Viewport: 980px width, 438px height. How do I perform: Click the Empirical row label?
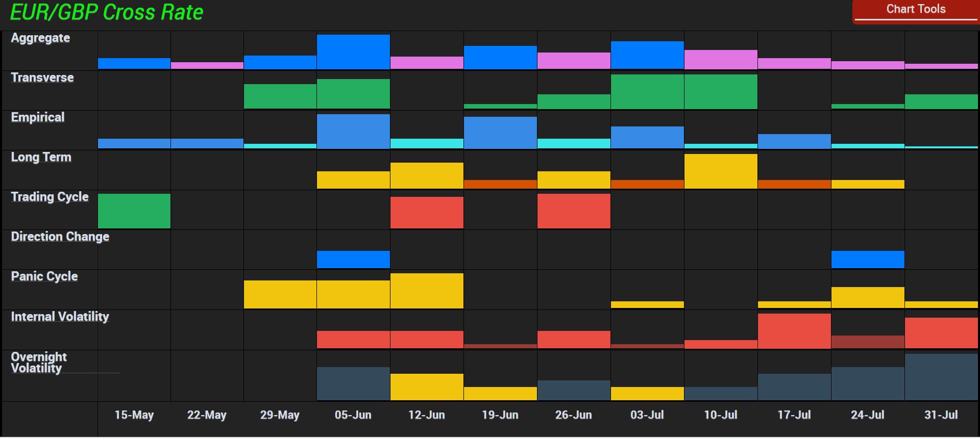[38, 118]
